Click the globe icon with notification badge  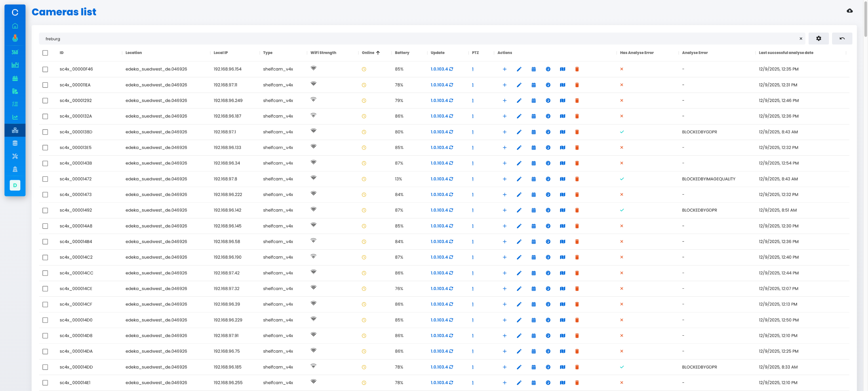[x=15, y=38]
